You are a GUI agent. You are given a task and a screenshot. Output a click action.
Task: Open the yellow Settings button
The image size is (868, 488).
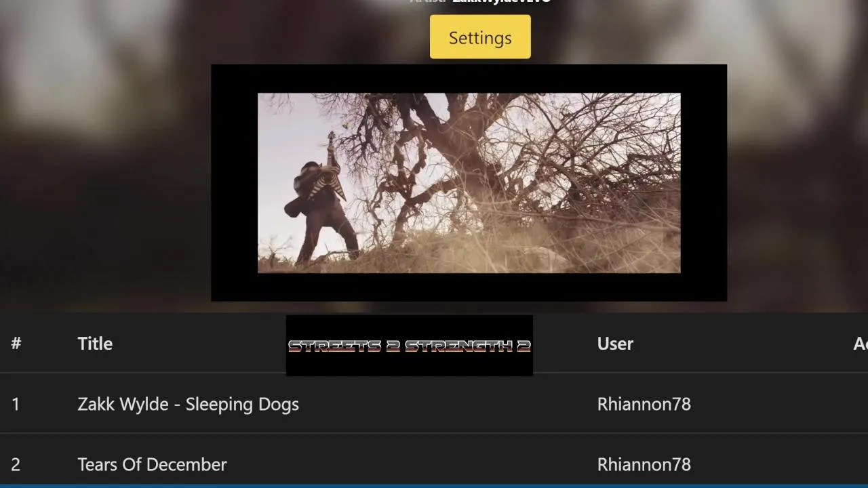click(480, 37)
